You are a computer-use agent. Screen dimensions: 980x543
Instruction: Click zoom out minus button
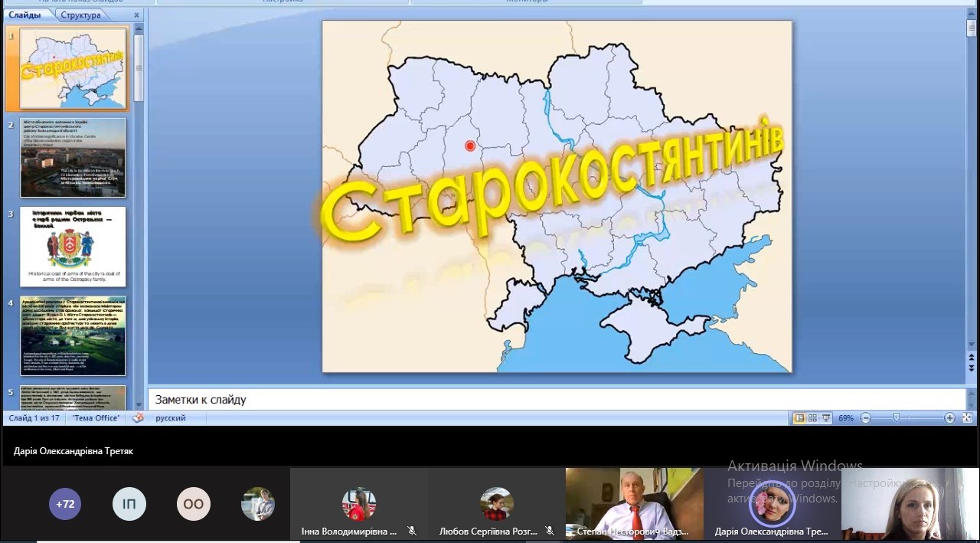[x=866, y=418]
